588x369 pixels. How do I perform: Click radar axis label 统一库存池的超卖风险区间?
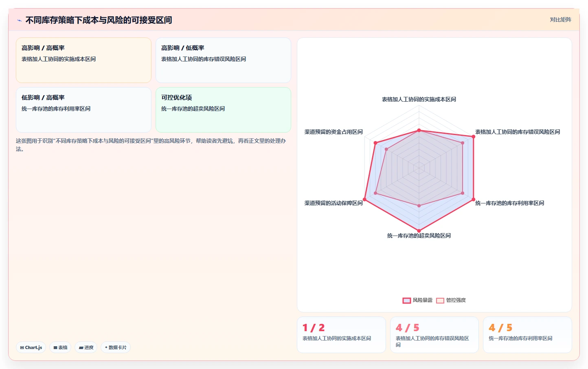click(x=419, y=236)
